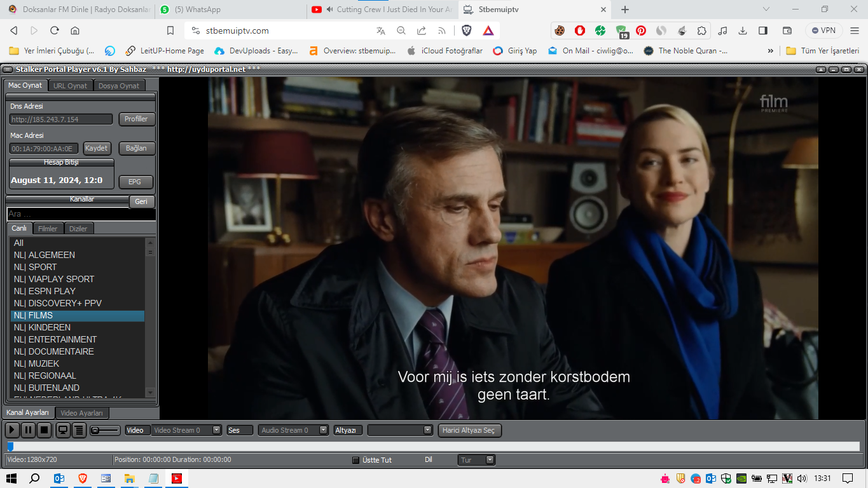Screen dimensions: 868x488
Task: Switch to the URL Oynat tab
Action: coord(71,86)
